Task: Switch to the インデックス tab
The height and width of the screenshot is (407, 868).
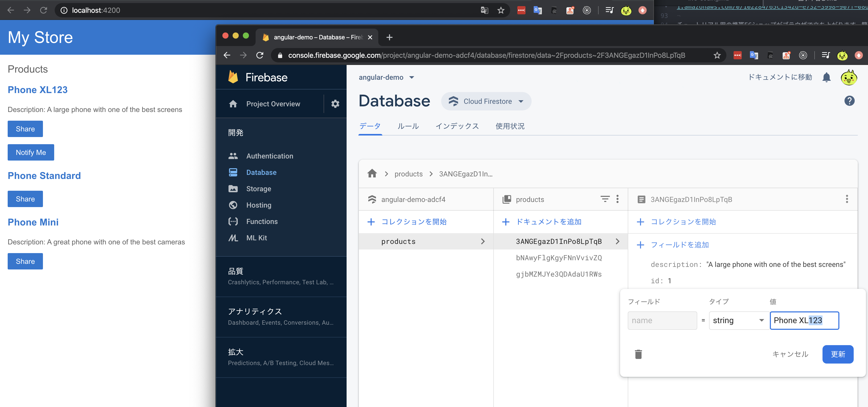Action: tap(457, 126)
